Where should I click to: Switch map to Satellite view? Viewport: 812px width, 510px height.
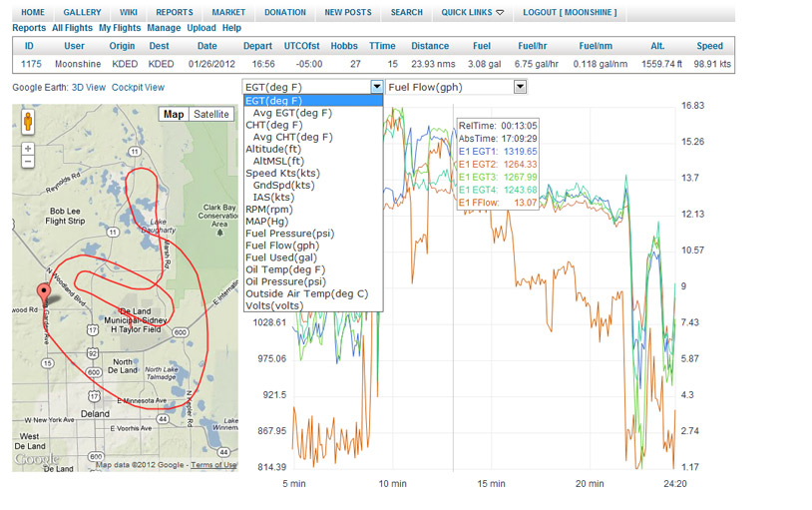tap(211, 115)
